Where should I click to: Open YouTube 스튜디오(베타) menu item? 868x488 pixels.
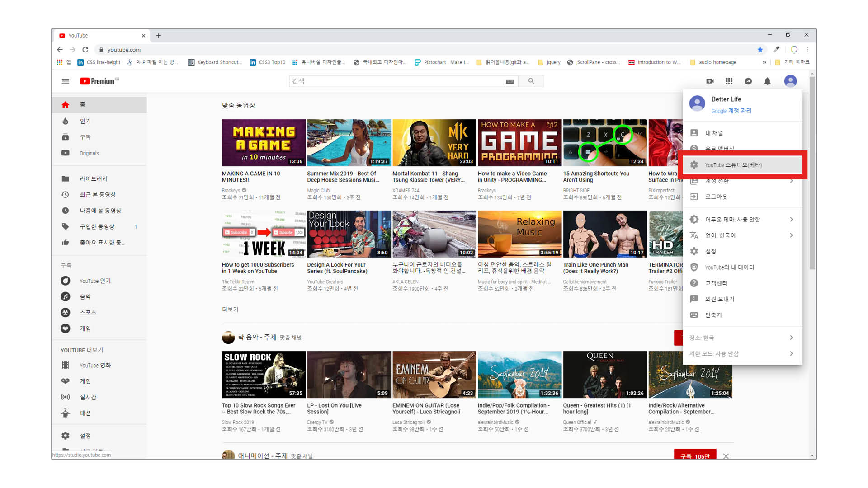[742, 165]
